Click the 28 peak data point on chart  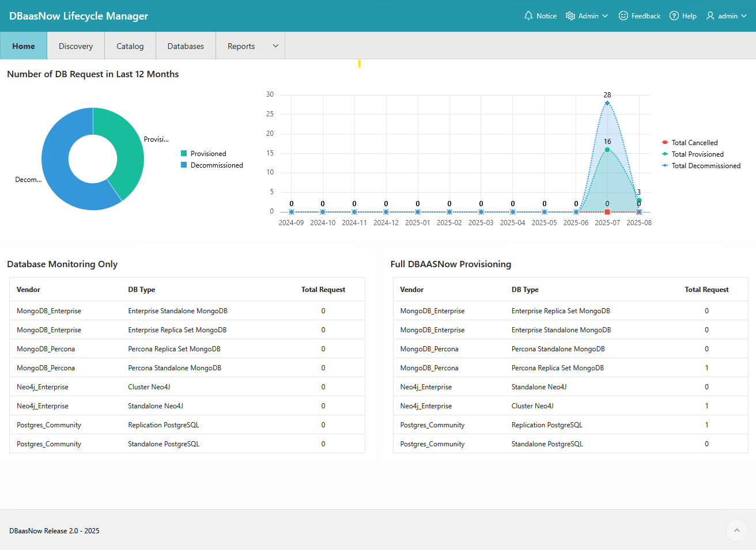[x=607, y=103]
